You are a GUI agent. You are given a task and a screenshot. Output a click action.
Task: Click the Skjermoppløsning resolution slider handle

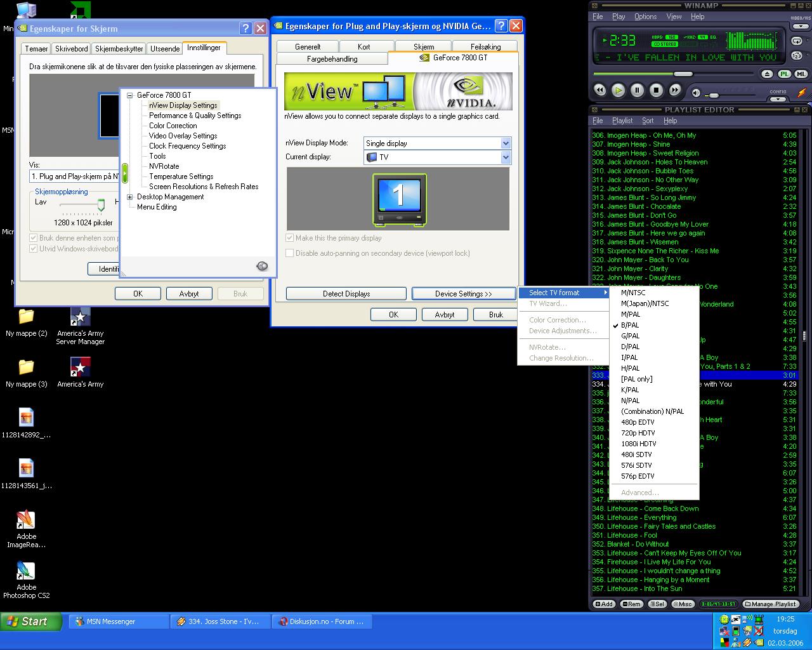click(x=101, y=204)
